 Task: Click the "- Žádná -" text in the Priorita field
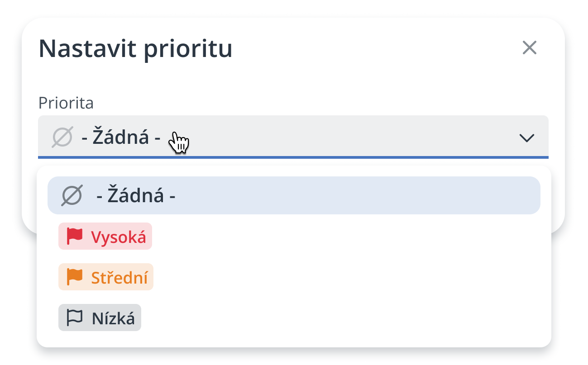[121, 137]
